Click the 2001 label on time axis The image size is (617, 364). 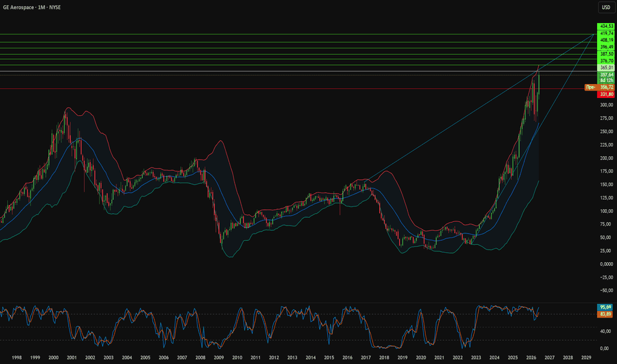point(71,357)
